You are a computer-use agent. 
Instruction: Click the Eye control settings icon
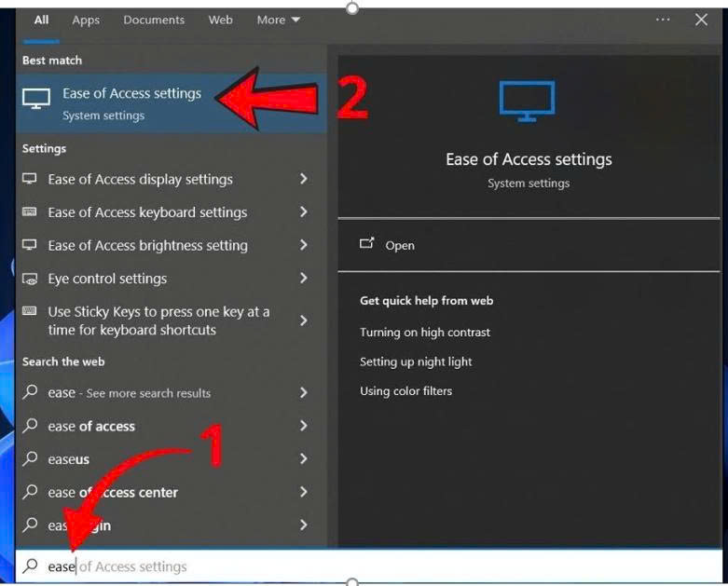(31, 279)
